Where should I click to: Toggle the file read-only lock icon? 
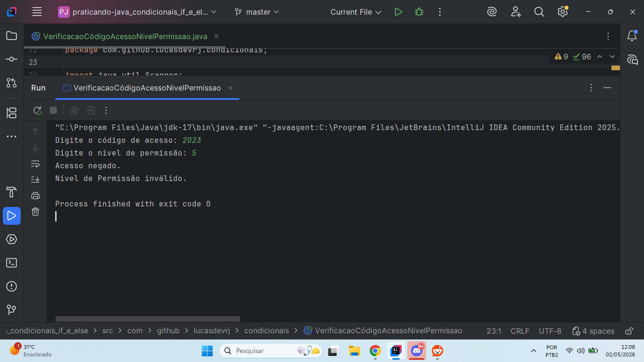[x=629, y=331]
